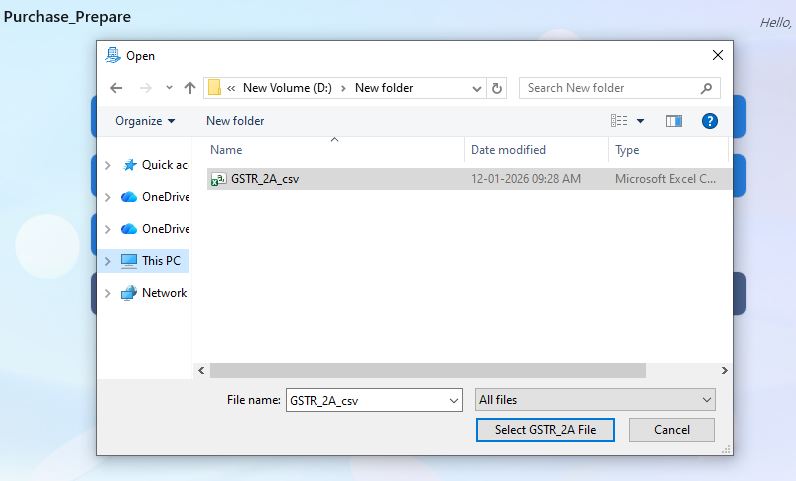Click the Up one level arrow
The width and height of the screenshot is (796, 481).
tap(190, 88)
